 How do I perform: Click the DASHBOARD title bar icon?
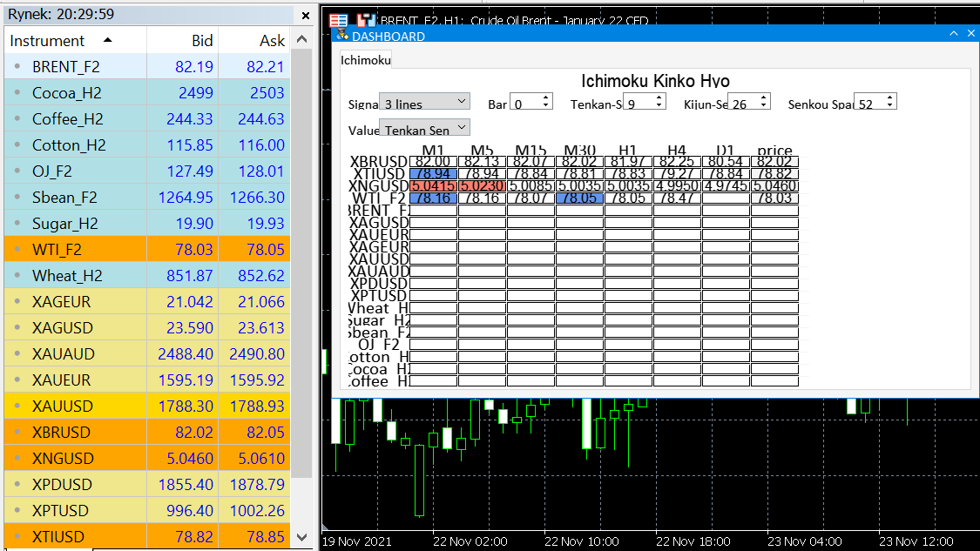pos(341,36)
